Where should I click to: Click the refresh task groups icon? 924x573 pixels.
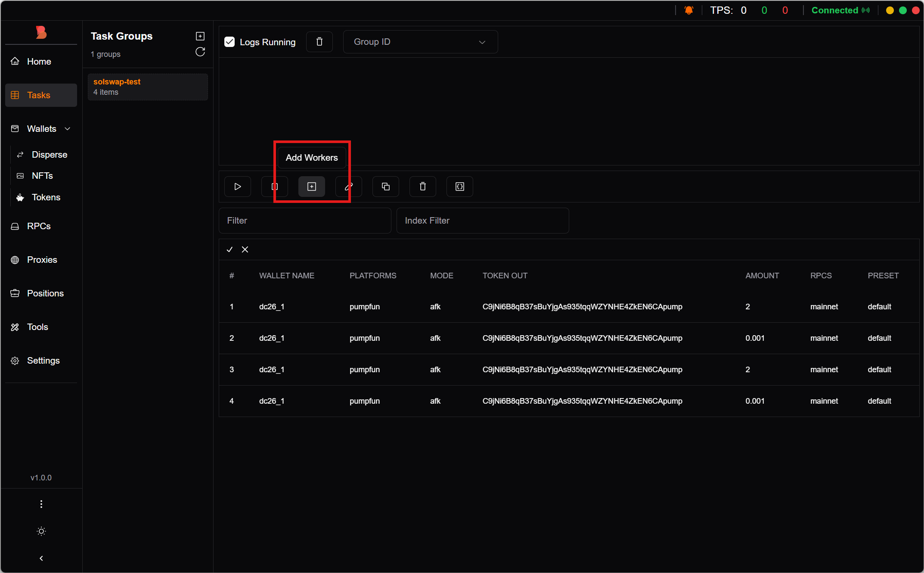(200, 52)
